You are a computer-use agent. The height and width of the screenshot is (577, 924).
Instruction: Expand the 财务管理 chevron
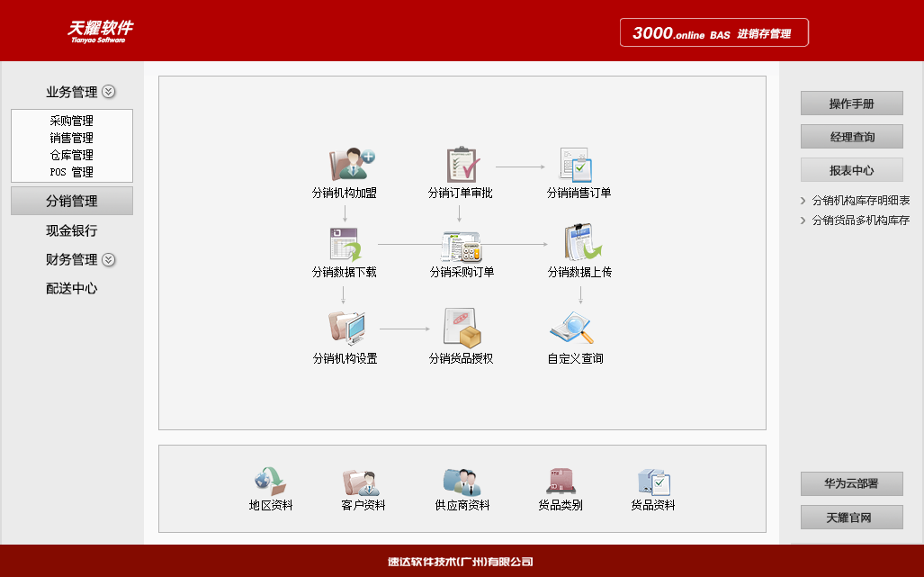click(110, 260)
